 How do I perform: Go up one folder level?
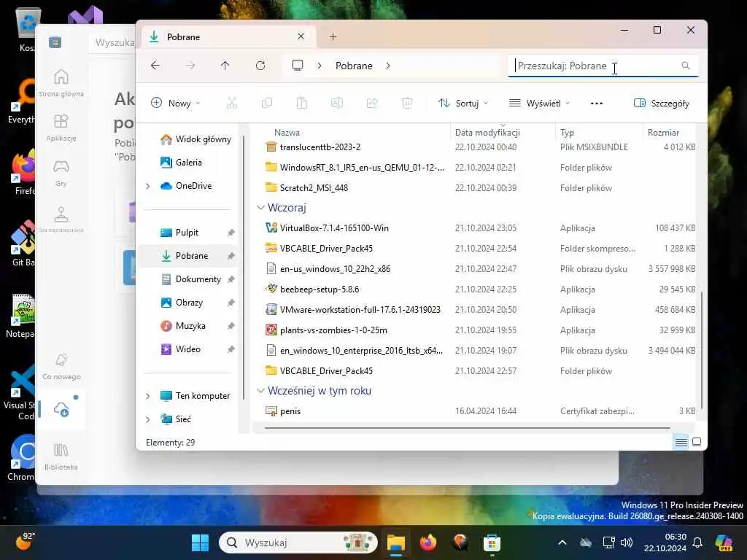point(225,65)
